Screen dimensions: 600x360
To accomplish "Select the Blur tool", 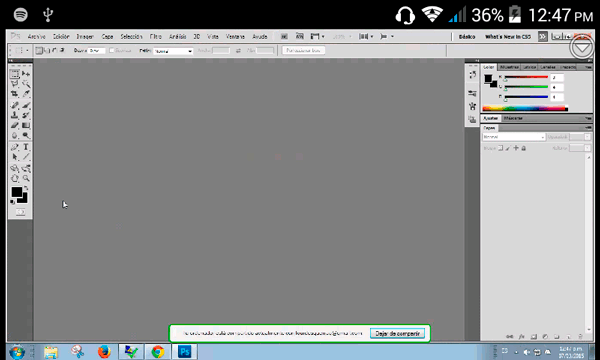I will 15,135.
